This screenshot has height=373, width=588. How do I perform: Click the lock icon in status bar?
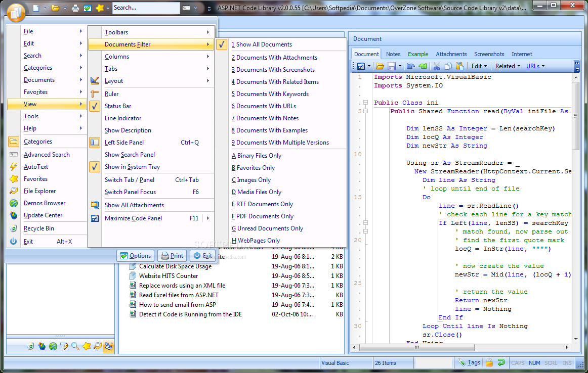(x=489, y=362)
